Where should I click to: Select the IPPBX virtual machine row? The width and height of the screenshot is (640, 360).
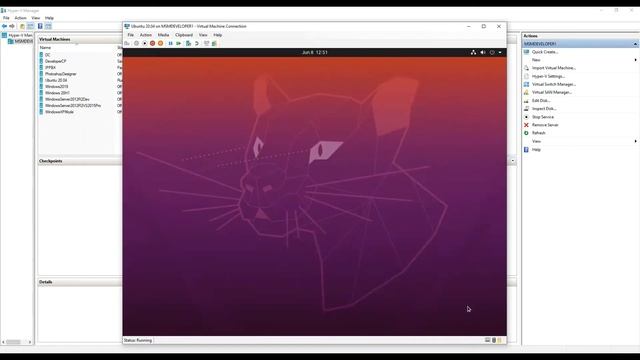80,67
